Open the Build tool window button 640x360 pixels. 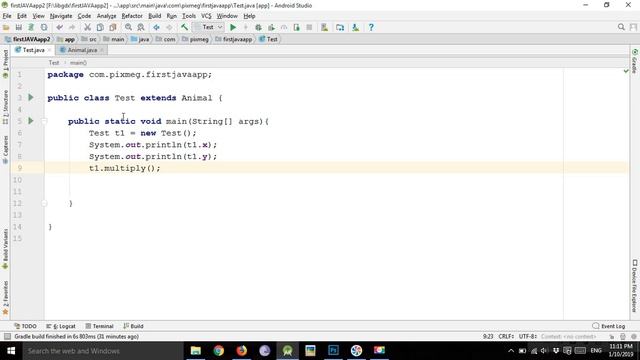[x=133, y=326]
